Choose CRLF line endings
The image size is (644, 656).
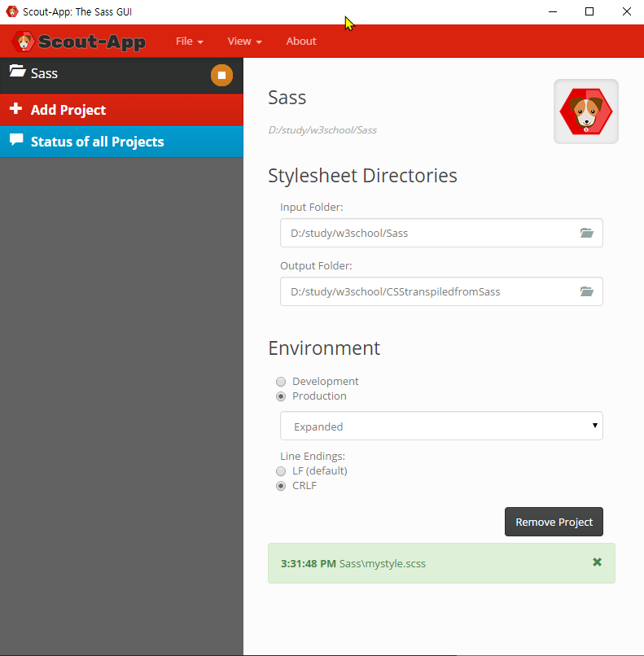click(x=281, y=486)
